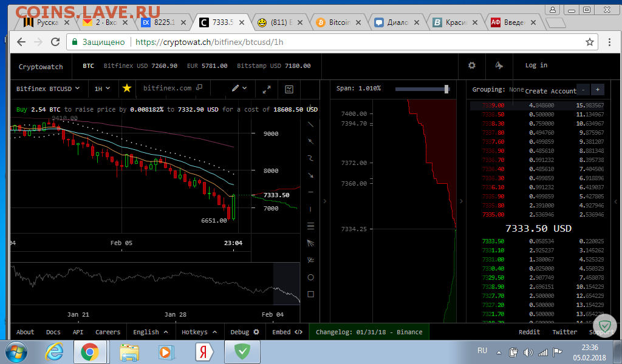Select the fan lines drawing tool
Viewport: 622px width, 364px height.
click(x=310, y=243)
